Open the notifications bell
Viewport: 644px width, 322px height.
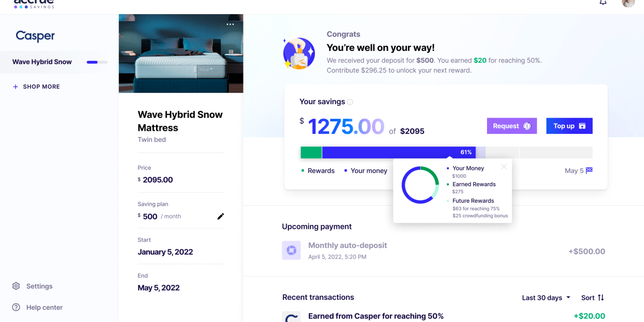(603, 2)
